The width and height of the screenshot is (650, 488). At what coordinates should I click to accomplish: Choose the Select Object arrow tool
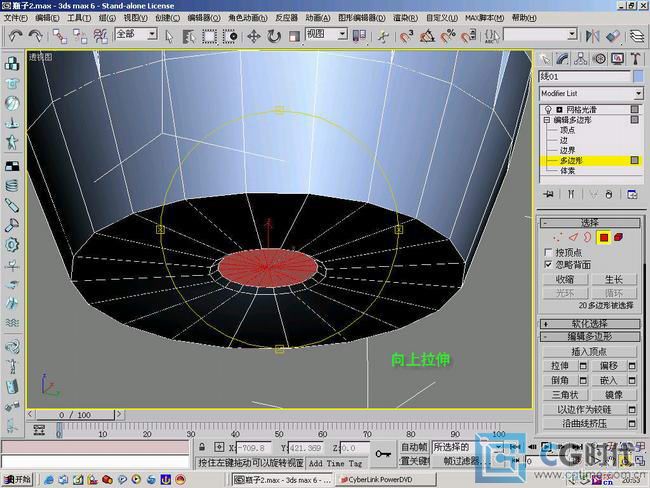(169, 36)
